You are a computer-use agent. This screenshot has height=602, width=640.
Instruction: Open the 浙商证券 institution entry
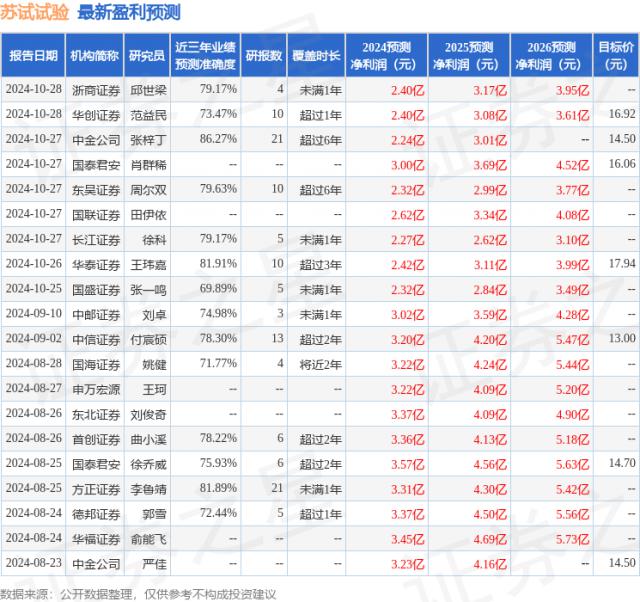[x=96, y=89]
